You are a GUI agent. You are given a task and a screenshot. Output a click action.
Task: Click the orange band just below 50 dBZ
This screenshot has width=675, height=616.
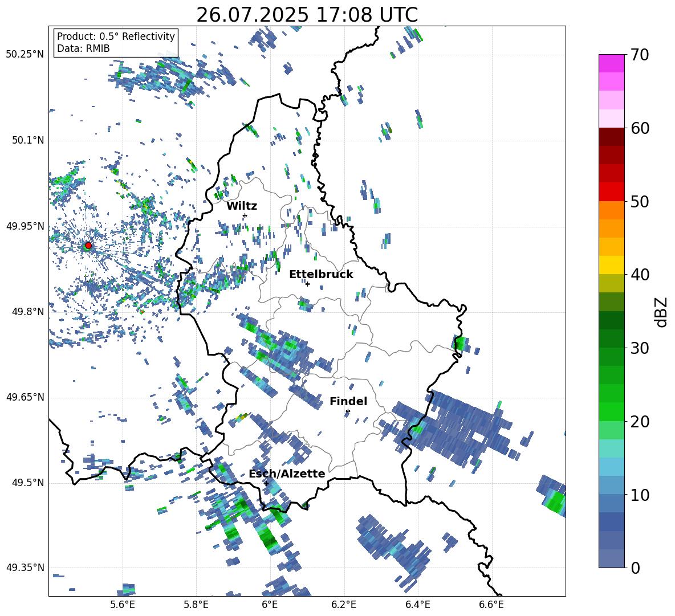click(612, 210)
